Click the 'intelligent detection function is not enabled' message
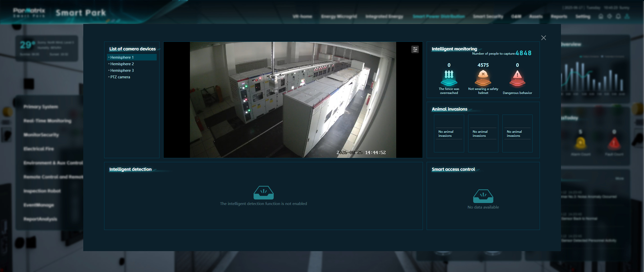This screenshot has width=644, height=272. click(263, 203)
